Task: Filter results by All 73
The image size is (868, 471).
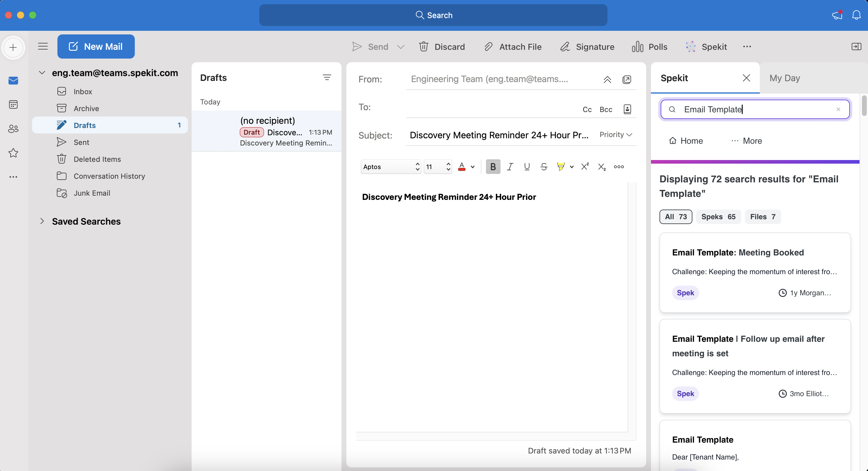Action: pos(675,216)
